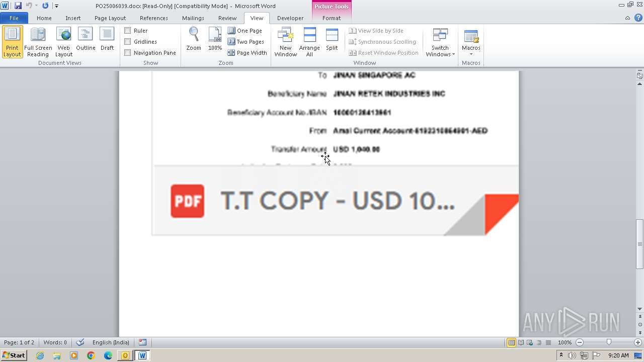This screenshot has width=644, height=362.
Task: Arrange All windows
Action: (309, 42)
